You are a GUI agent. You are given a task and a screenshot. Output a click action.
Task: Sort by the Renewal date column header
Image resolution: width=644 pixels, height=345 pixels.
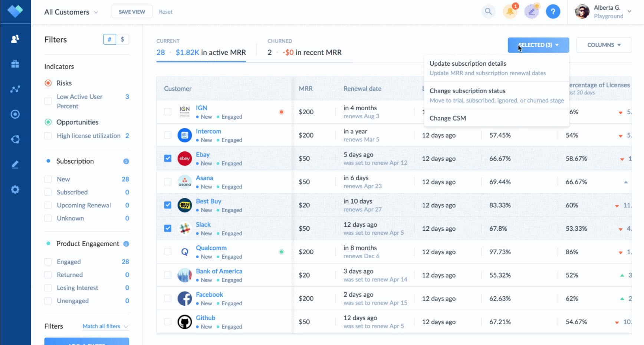[x=362, y=89]
